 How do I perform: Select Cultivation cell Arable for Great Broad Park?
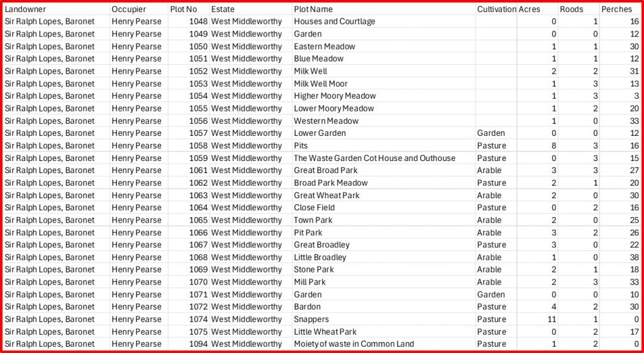click(496, 170)
